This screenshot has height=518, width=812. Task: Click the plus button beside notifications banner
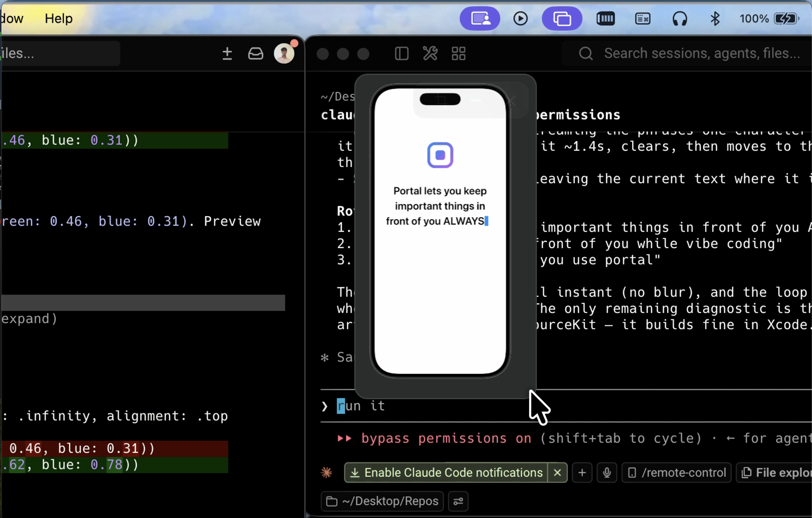[582, 473]
